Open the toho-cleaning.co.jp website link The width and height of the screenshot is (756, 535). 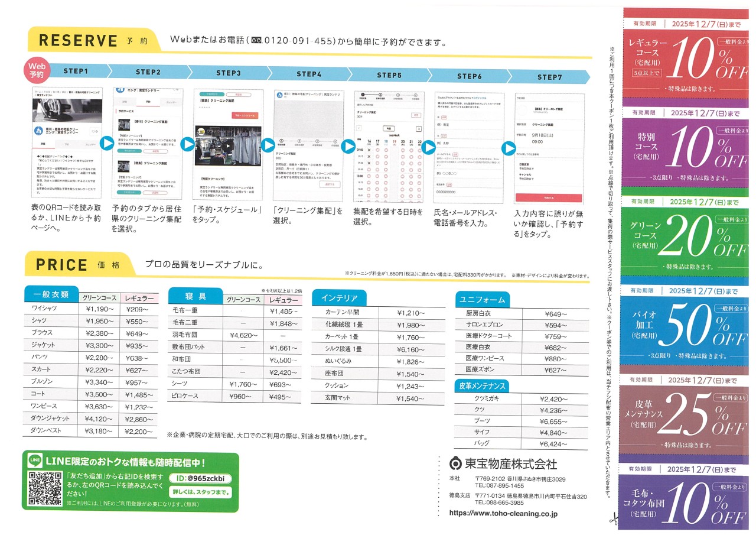(x=503, y=514)
